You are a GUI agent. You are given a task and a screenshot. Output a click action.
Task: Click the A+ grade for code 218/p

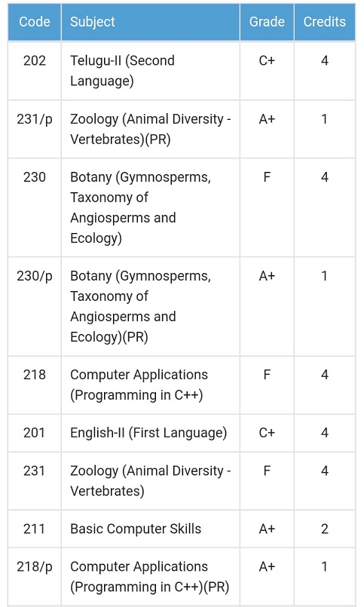267,567
